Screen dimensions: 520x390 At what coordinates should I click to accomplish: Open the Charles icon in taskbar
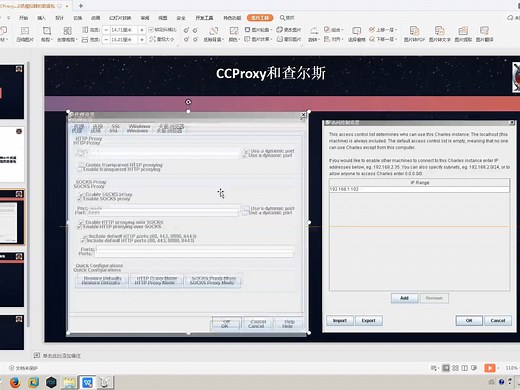pyautogui.click(x=105, y=382)
